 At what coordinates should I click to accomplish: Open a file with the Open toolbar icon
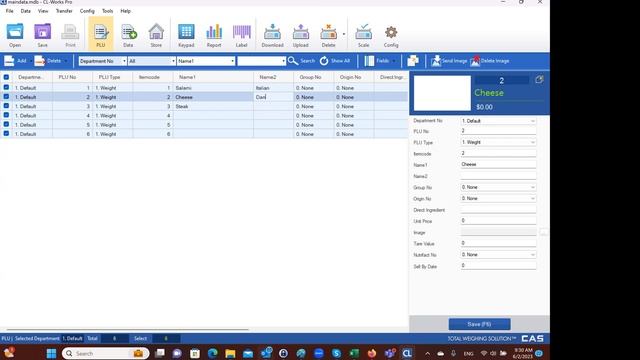coord(15,35)
